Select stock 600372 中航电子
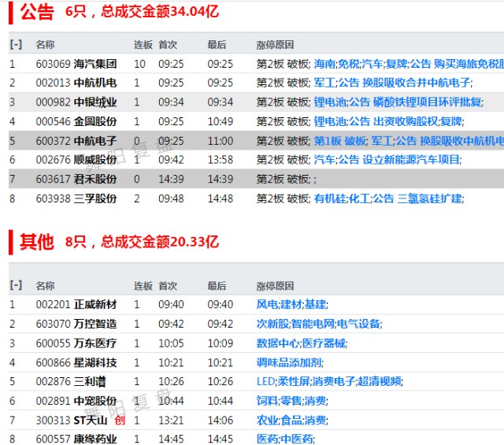 tap(76, 140)
